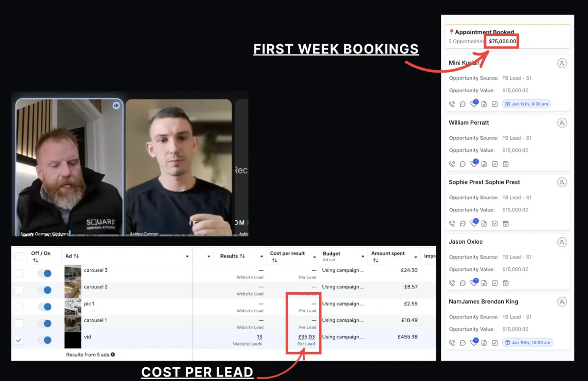Click the tag icon with badge on William Perratt card

click(x=474, y=163)
